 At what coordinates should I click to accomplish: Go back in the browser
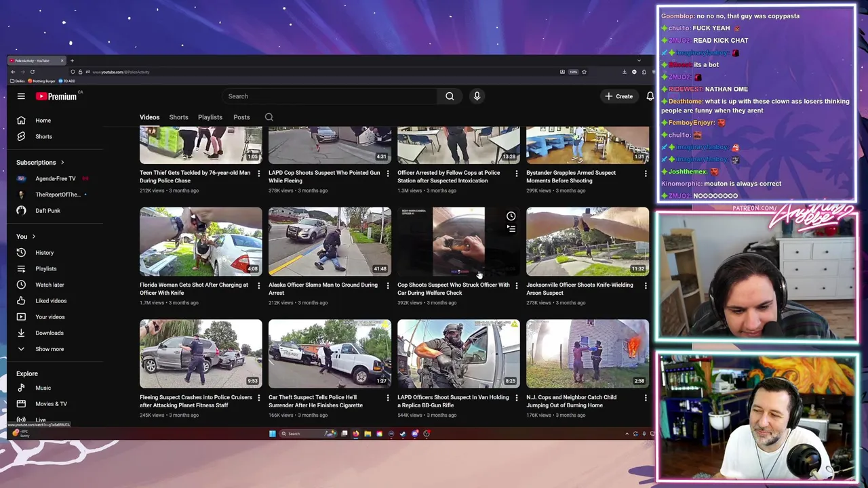click(x=13, y=72)
